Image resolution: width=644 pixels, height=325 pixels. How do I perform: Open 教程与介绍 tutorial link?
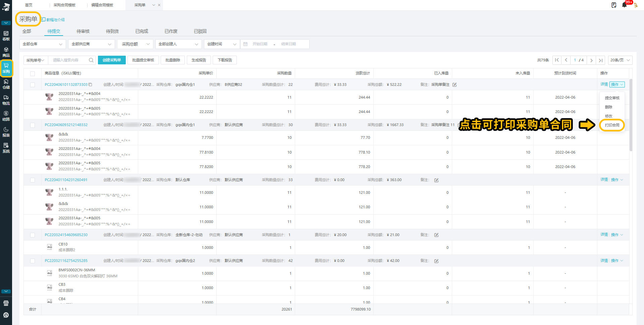(53, 20)
